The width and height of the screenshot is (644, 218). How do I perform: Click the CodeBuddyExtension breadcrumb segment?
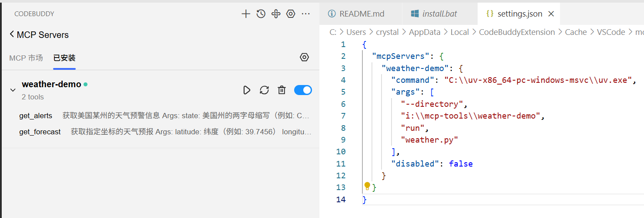[x=517, y=32]
